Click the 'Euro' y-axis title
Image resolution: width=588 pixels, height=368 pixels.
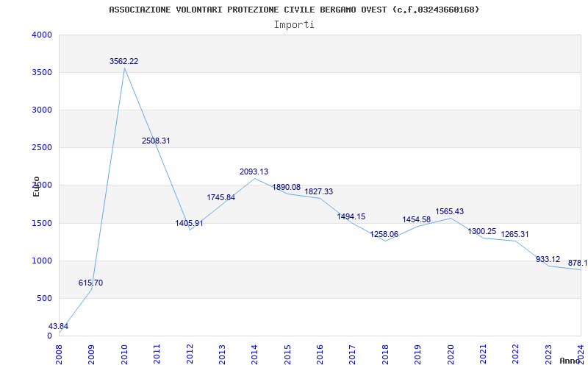(x=36, y=186)
